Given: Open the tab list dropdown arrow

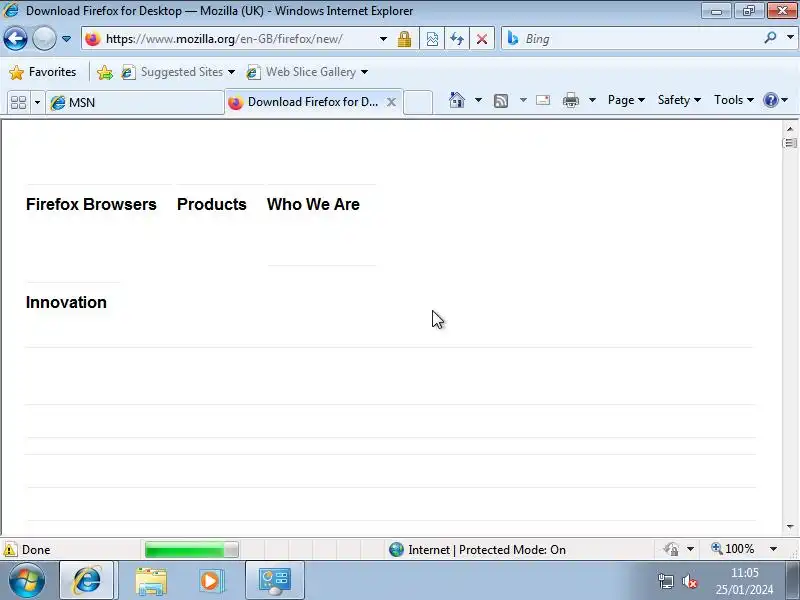Looking at the screenshot, I should click(x=37, y=103).
